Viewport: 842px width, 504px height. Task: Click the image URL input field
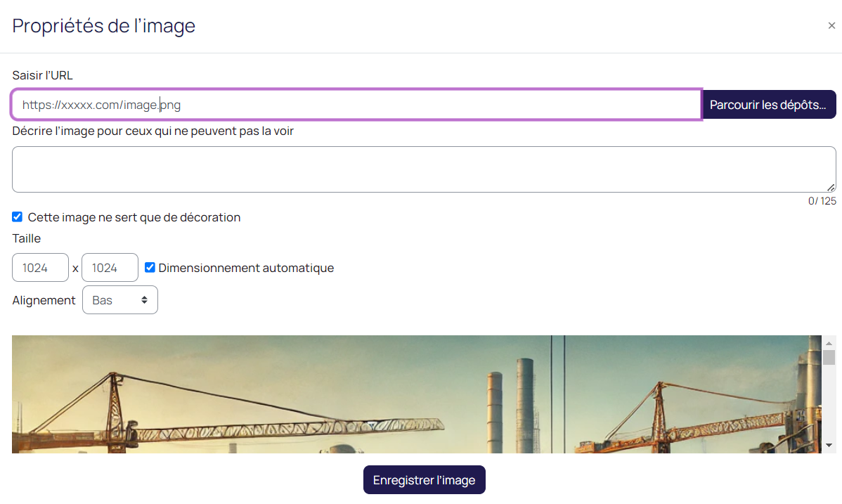(356, 105)
